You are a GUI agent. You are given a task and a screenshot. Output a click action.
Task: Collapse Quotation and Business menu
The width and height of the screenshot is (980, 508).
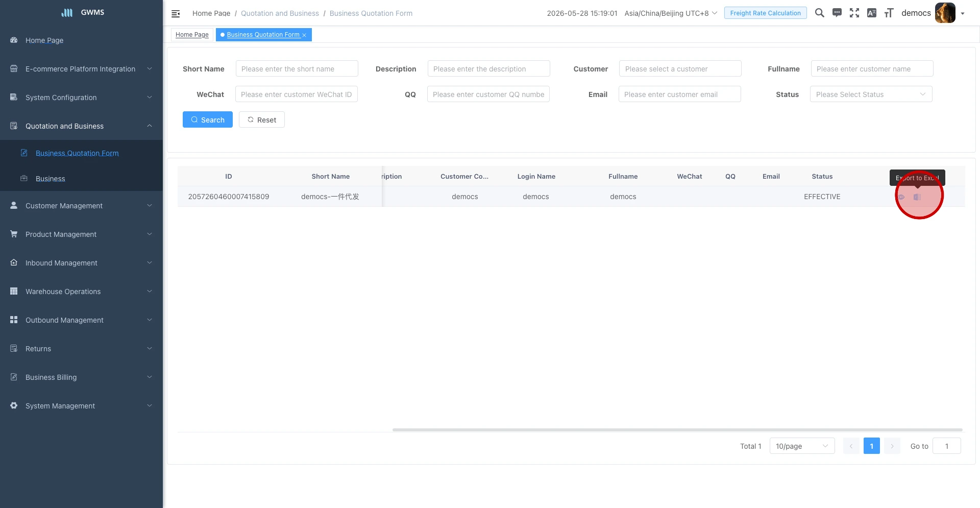click(82, 126)
